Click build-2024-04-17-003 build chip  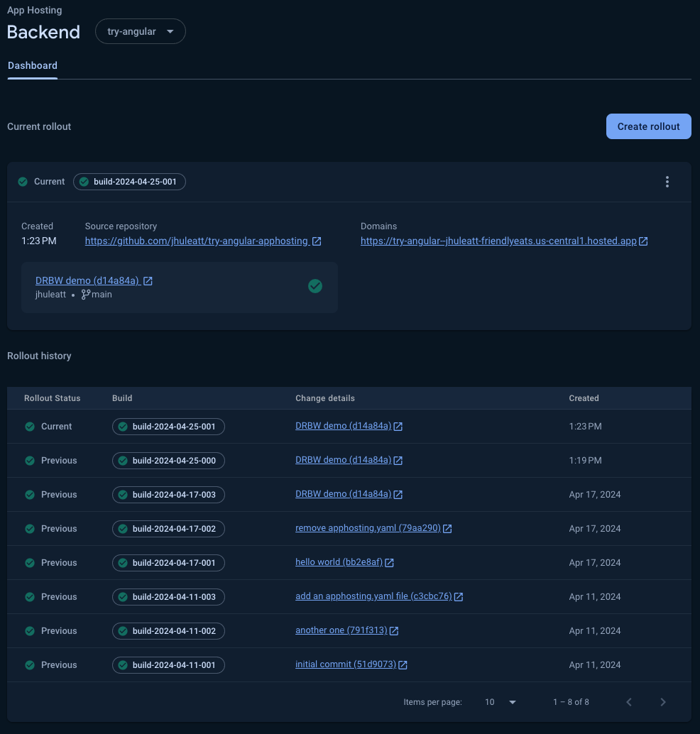click(x=168, y=495)
